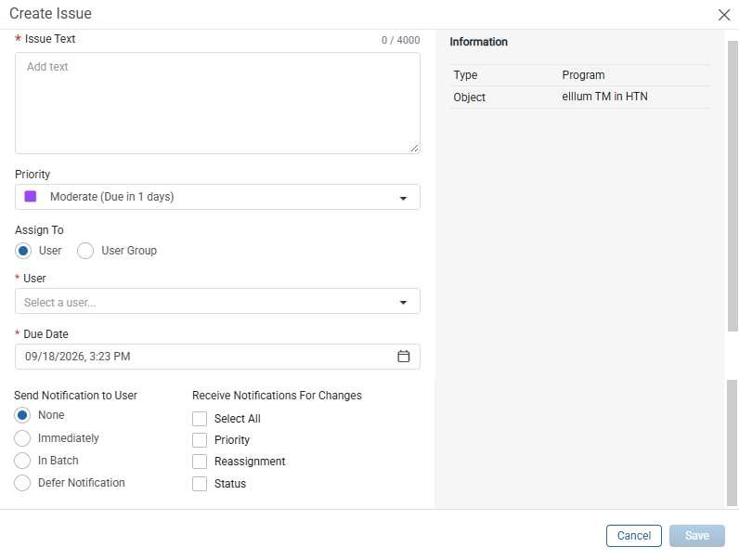Click the dialog's upper vertical scrollbar
Screen dimensions: 739x560
[733, 186]
